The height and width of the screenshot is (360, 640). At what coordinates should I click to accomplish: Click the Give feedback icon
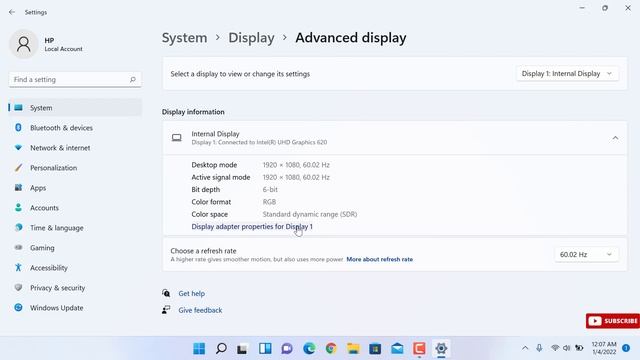pyautogui.click(x=166, y=310)
